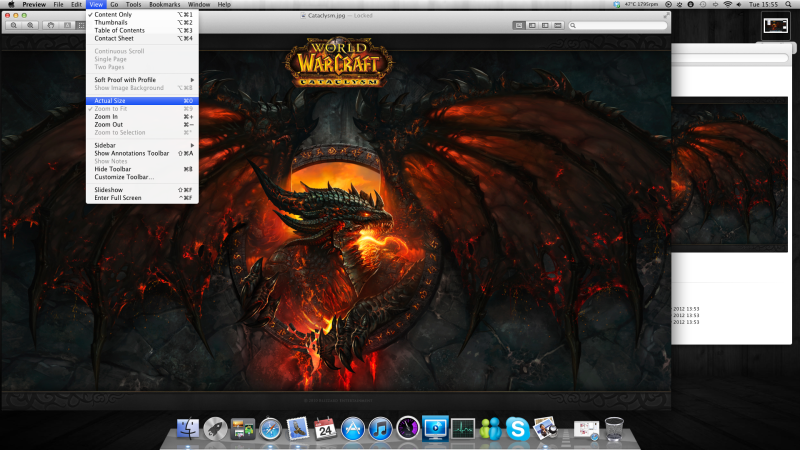Choose Show Annotations Toolbar menu item
Image resolution: width=800 pixels, height=450 pixels.
tap(142, 153)
